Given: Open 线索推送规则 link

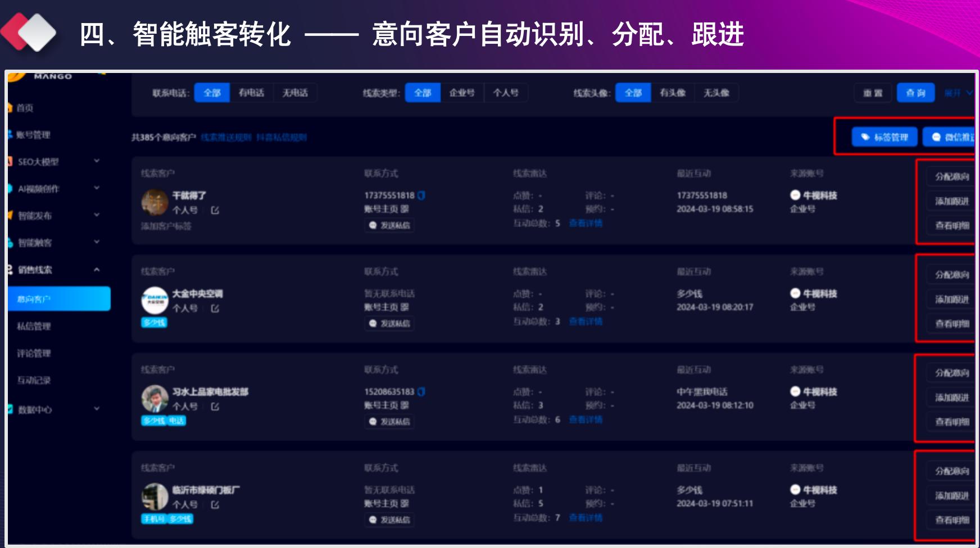Looking at the screenshot, I should point(226,138).
